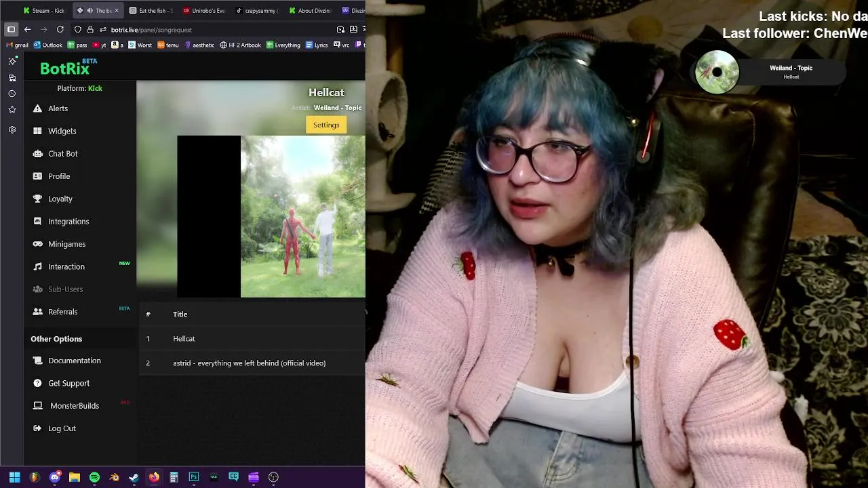Screen dimensions: 868x488
Task: Mute the audio-playing tab speaker icon
Action: coord(90,10)
